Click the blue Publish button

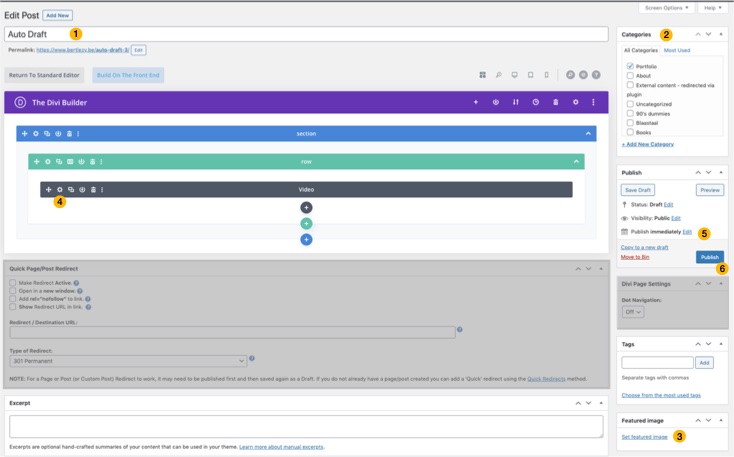point(709,257)
